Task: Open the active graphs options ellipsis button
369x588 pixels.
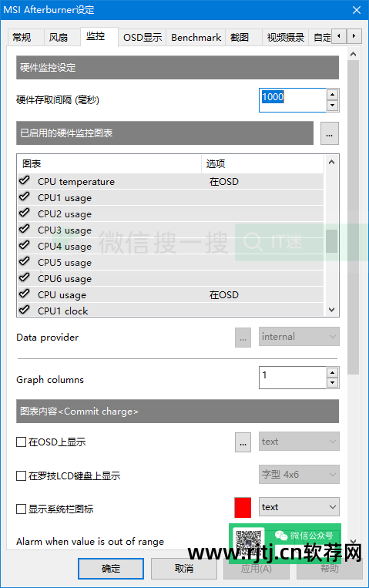Action: [329, 133]
